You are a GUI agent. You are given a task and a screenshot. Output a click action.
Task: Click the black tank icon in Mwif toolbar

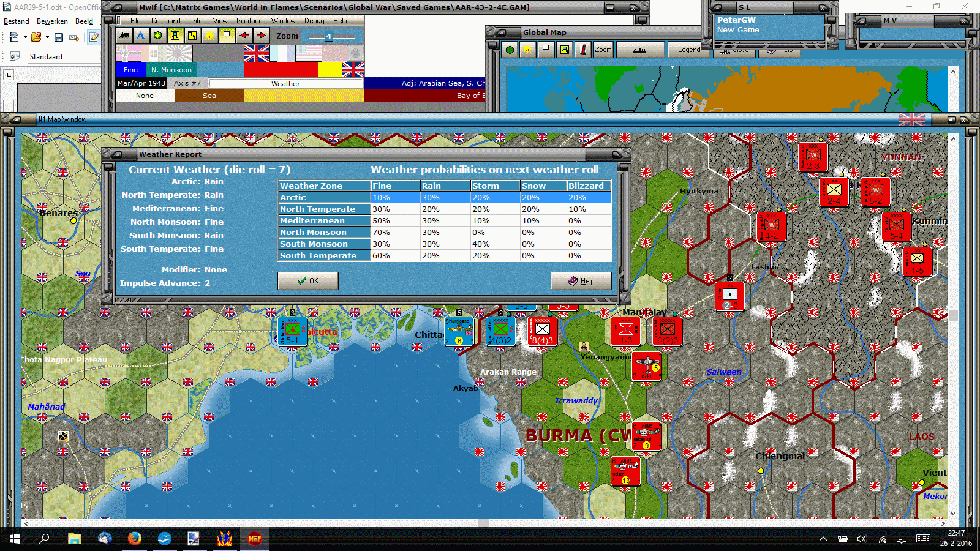pyautogui.click(x=124, y=36)
